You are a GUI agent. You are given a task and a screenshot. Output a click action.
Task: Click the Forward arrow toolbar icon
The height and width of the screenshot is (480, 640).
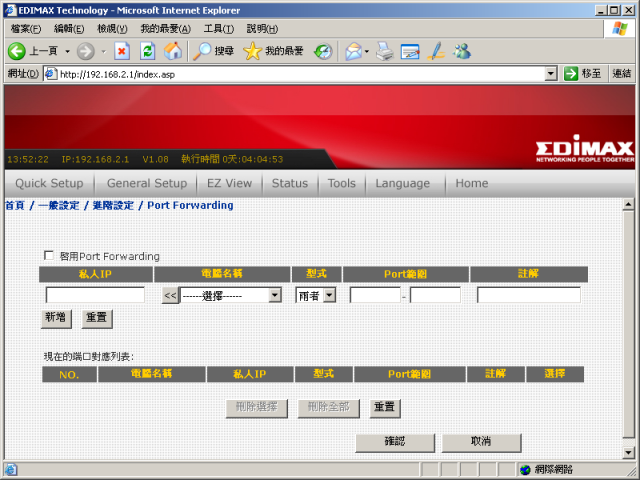pos(85,51)
